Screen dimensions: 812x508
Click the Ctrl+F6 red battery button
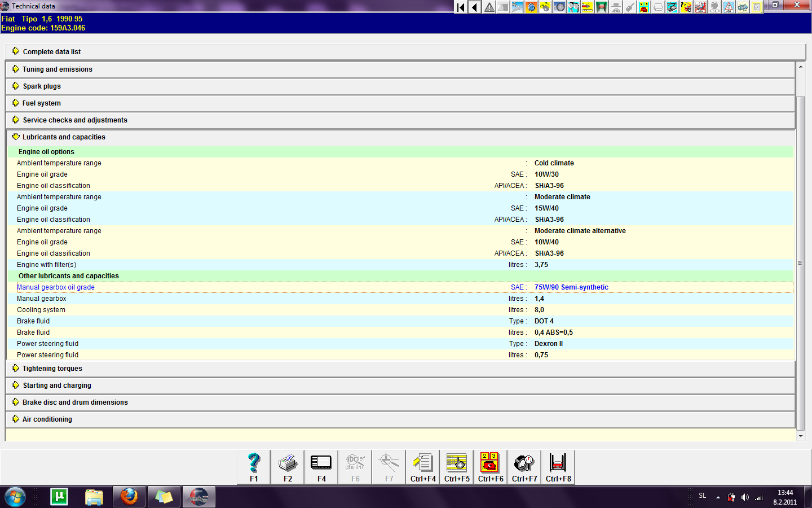click(491, 467)
